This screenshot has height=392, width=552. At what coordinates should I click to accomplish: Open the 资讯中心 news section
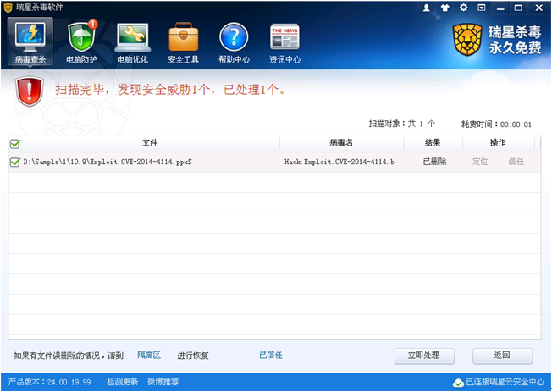click(284, 42)
